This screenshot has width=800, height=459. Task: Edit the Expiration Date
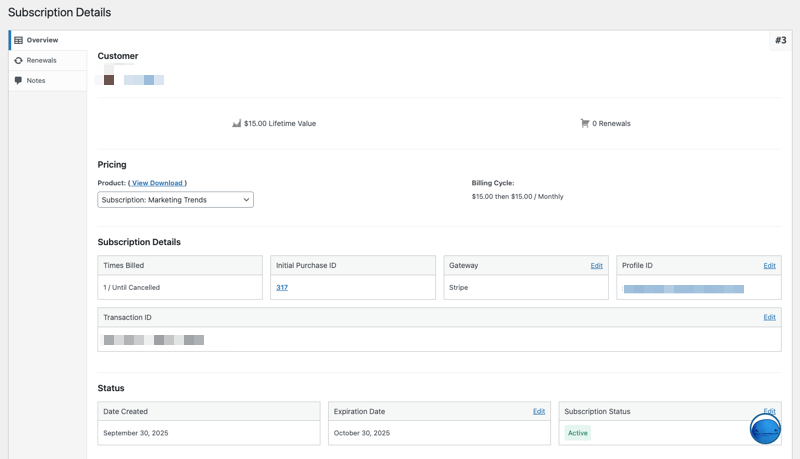(x=539, y=411)
